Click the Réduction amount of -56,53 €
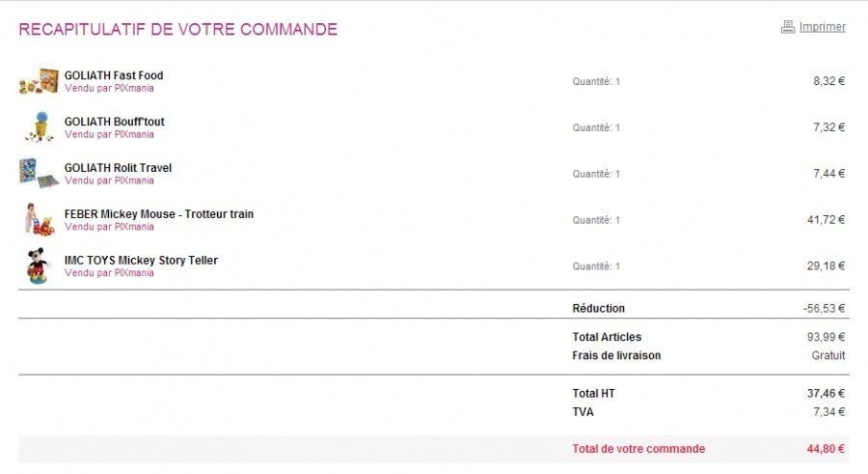Screen dimensions: 868x474 824,309
